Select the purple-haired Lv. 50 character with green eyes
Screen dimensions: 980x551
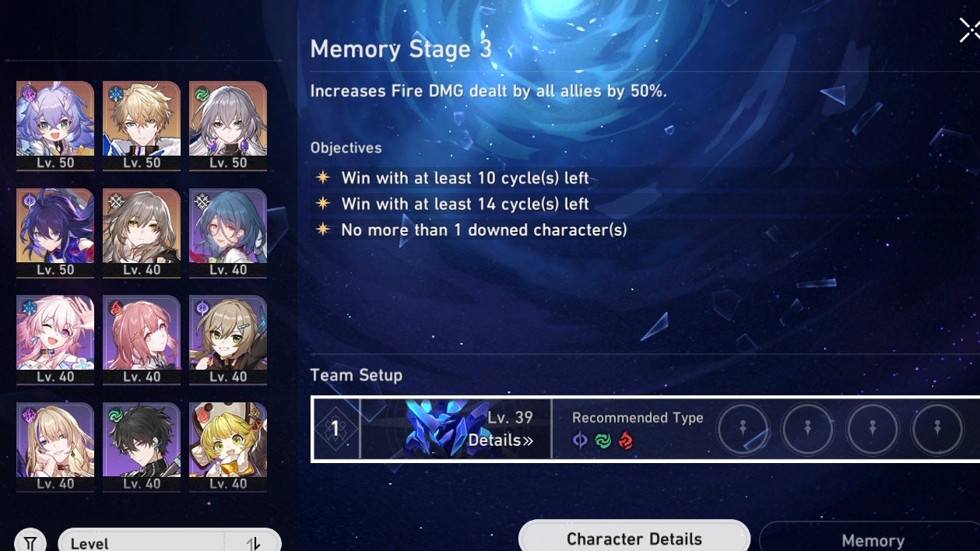tap(55, 126)
